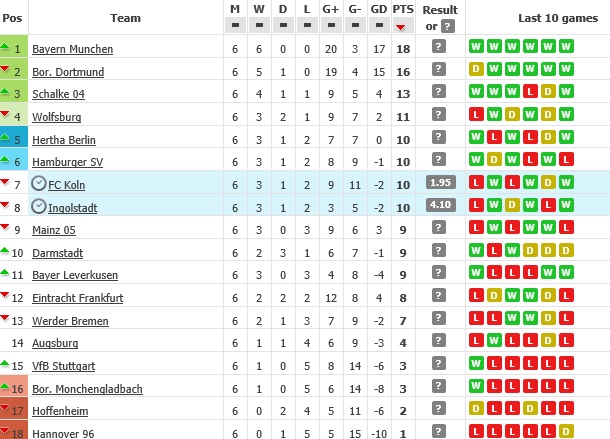Click the clock icon beside FC Koln
The image size is (610, 439).
click(x=39, y=183)
